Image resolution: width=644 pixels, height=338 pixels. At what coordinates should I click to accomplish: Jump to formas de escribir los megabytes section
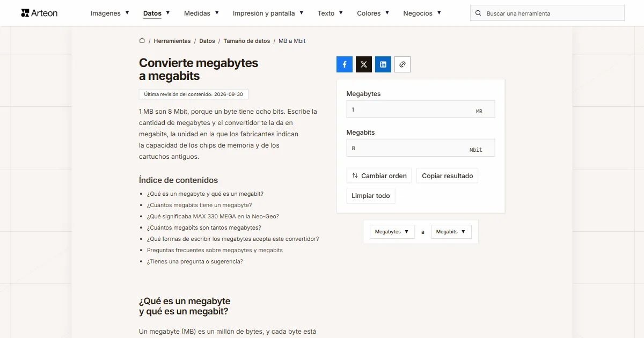pos(233,239)
